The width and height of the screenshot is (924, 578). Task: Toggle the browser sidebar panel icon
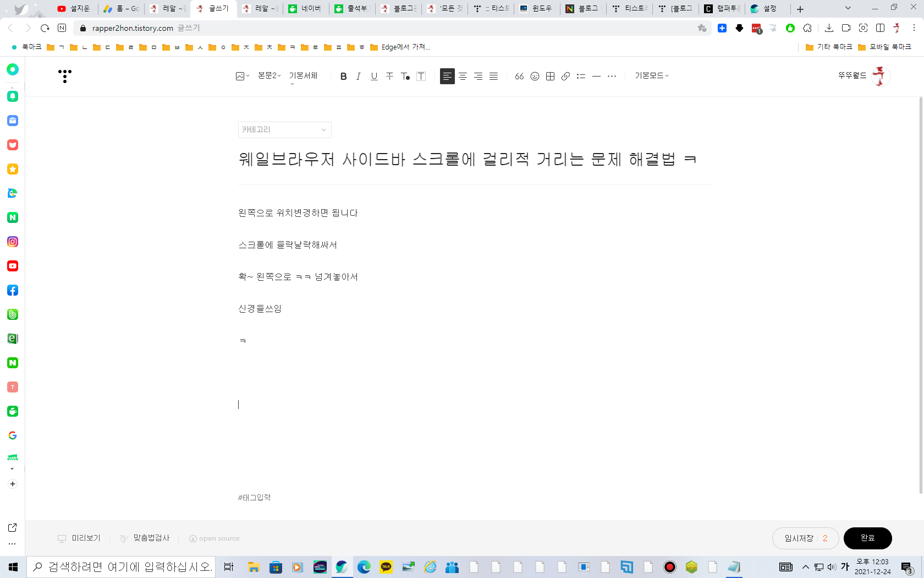click(881, 28)
